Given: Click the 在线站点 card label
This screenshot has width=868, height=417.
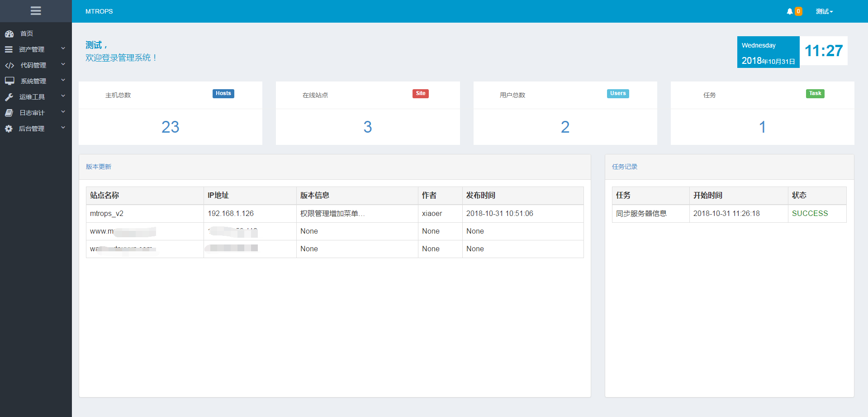Looking at the screenshot, I should click(x=315, y=95).
